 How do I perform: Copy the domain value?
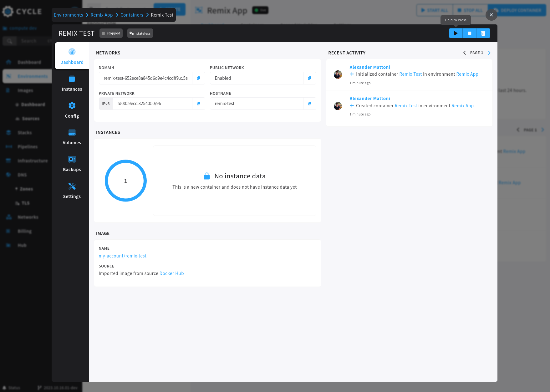(x=198, y=78)
